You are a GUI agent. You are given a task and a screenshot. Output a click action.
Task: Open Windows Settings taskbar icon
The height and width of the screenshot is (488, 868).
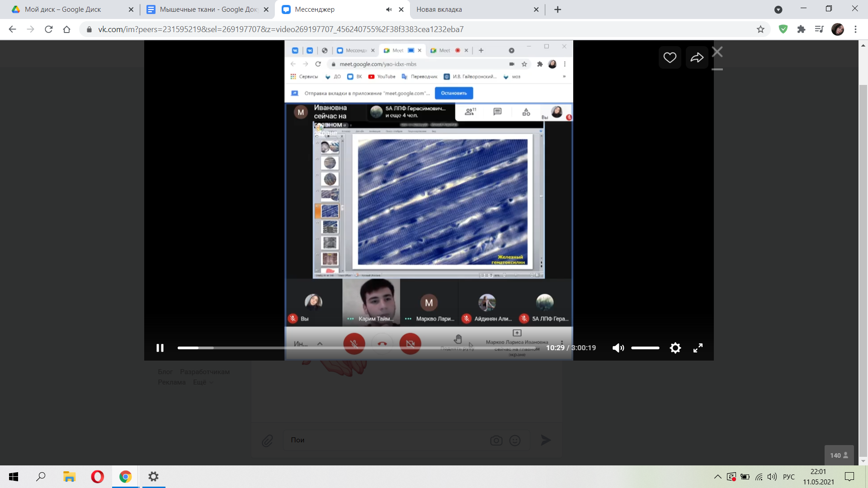coord(153,477)
